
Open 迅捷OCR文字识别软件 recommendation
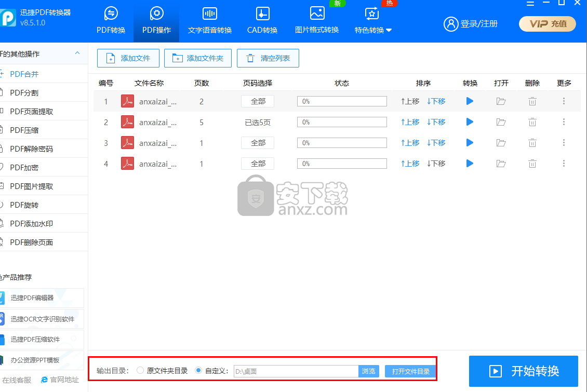[x=42, y=319]
